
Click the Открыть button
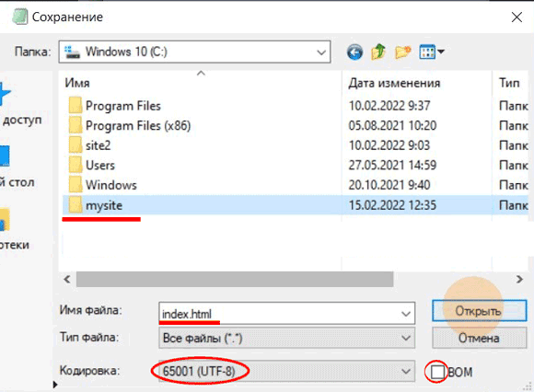480,311
